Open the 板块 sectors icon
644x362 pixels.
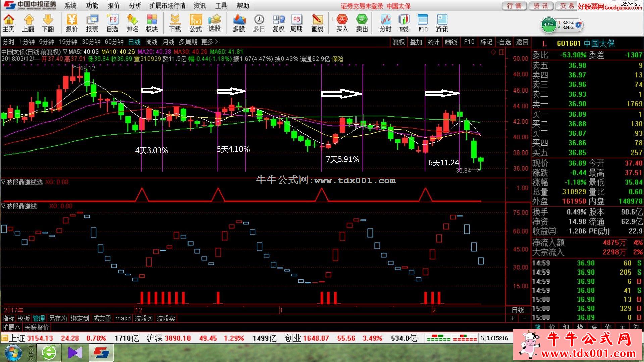tap(152, 23)
